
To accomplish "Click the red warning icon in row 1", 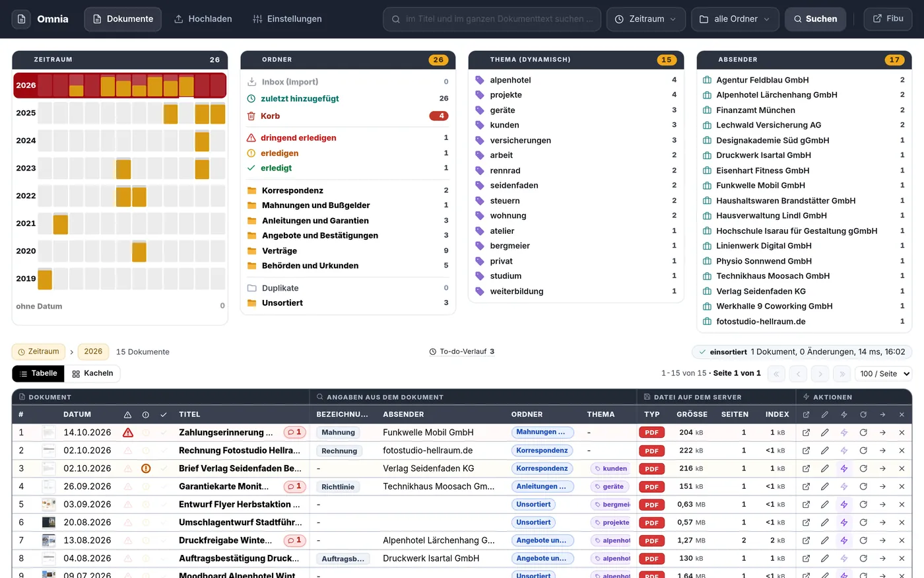I will pyautogui.click(x=128, y=433).
